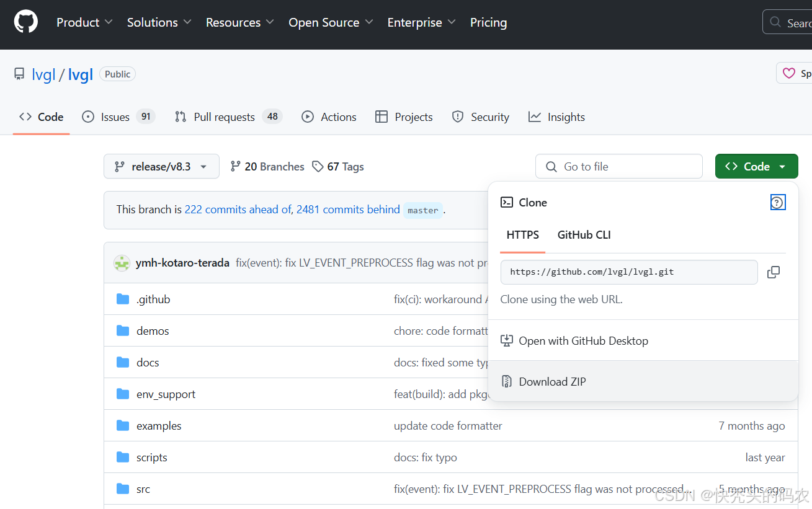Switch to the Projects tab

pyautogui.click(x=404, y=117)
